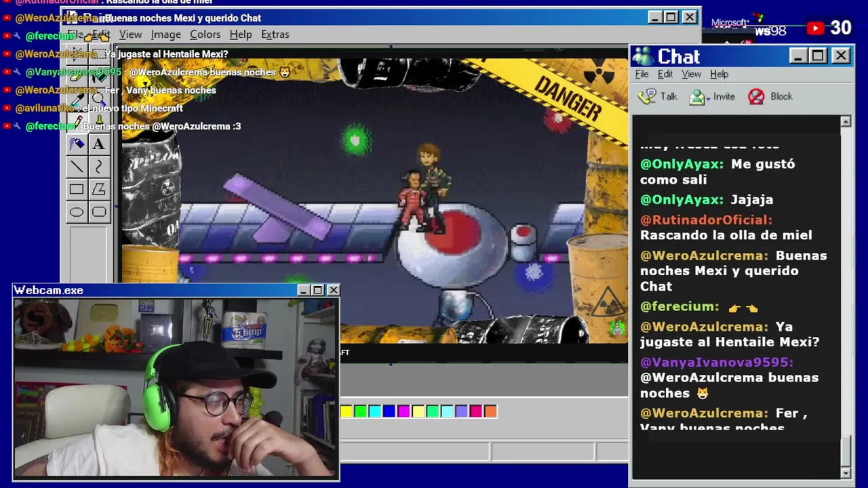Screen dimensions: 868x488
Task: Pick the Fill With Color bucket tool
Action: pos(98,77)
